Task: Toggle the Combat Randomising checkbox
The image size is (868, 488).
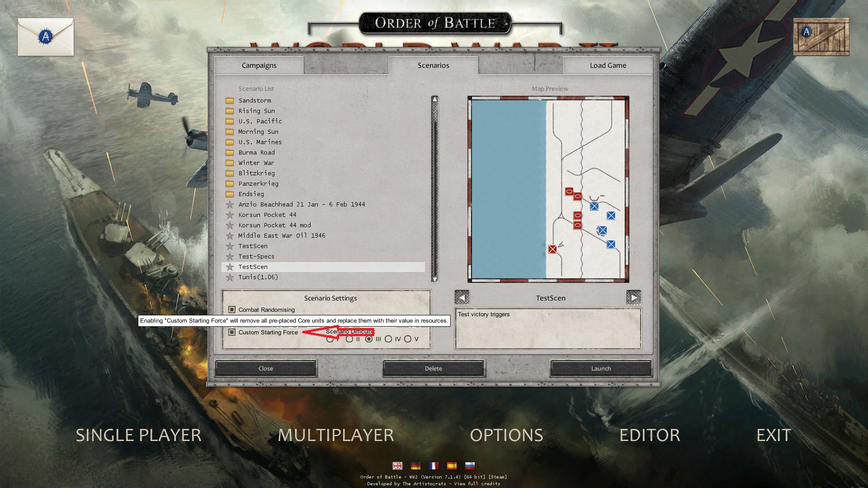Action: tap(232, 310)
